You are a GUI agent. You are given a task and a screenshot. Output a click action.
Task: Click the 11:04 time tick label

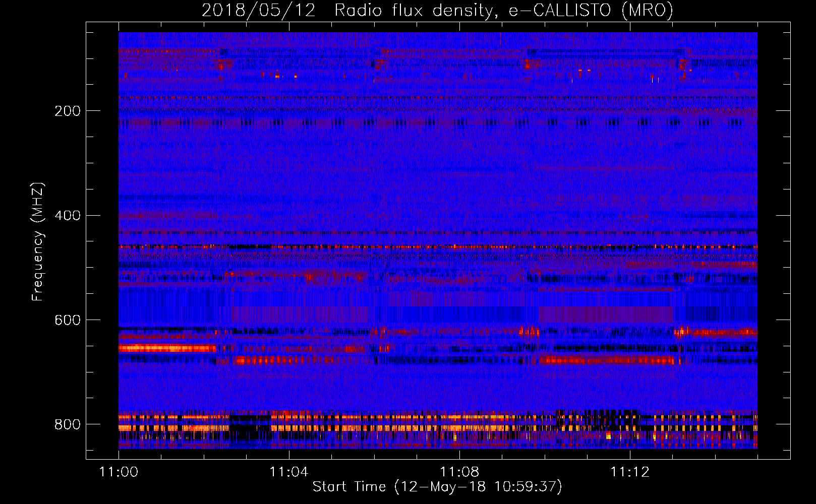[289, 472]
